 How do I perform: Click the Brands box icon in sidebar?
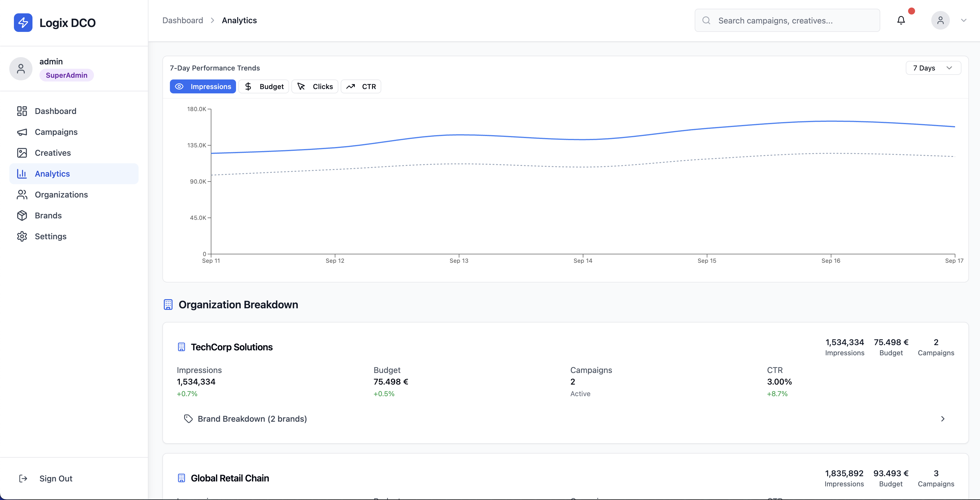point(22,215)
